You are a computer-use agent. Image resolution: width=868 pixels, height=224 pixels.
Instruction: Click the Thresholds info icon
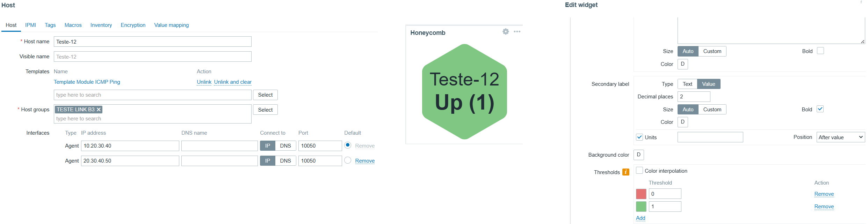(625, 172)
